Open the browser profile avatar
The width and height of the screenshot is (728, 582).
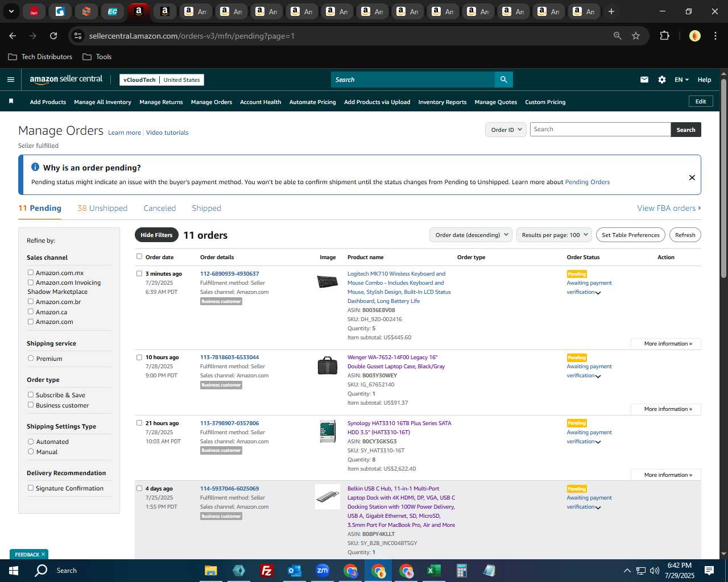point(695,36)
